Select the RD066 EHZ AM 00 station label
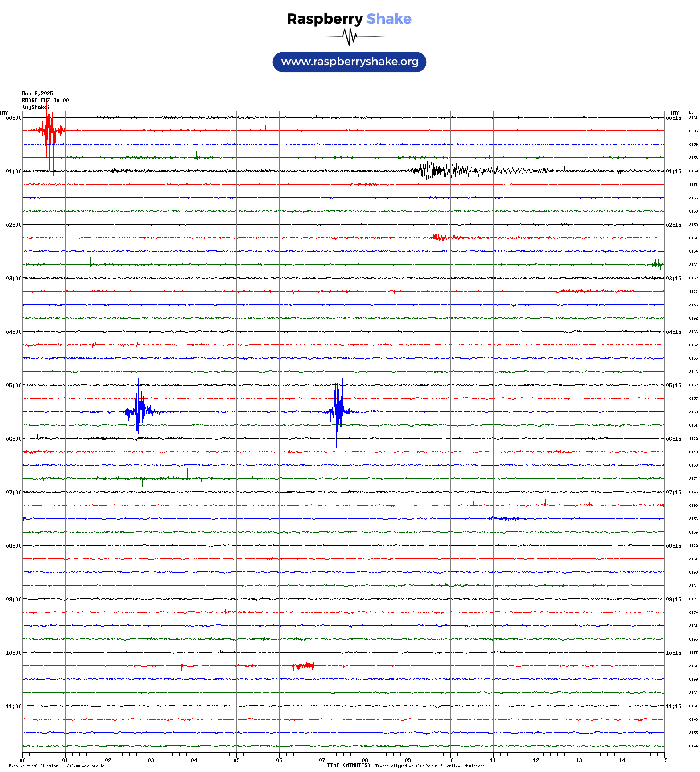This screenshot has height=772, width=700. [45, 100]
